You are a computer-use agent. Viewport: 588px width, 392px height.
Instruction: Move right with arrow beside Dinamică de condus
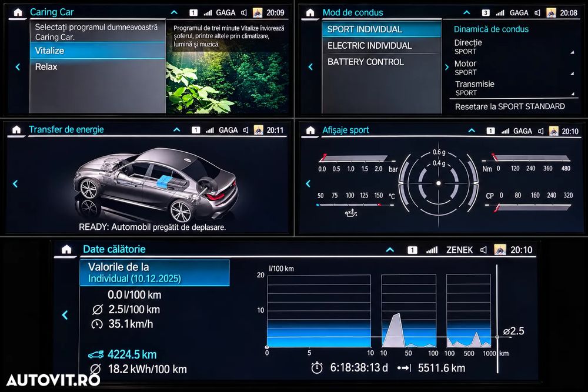coord(447,67)
